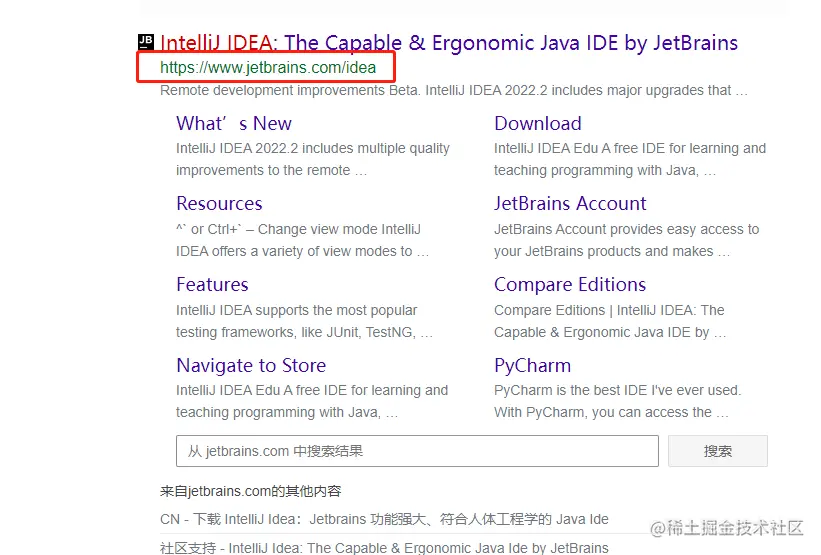Open the Features sitelink
821x555 pixels.
pyautogui.click(x=212, y=284)
